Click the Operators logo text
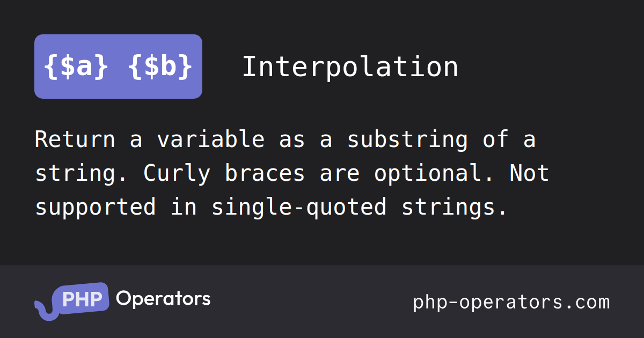Screen dimensions: 644x338 point(163,298)
